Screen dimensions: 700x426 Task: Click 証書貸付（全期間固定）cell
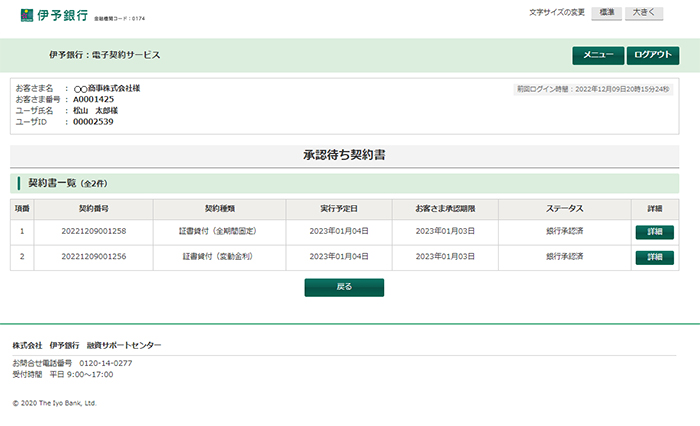(218, 231)
